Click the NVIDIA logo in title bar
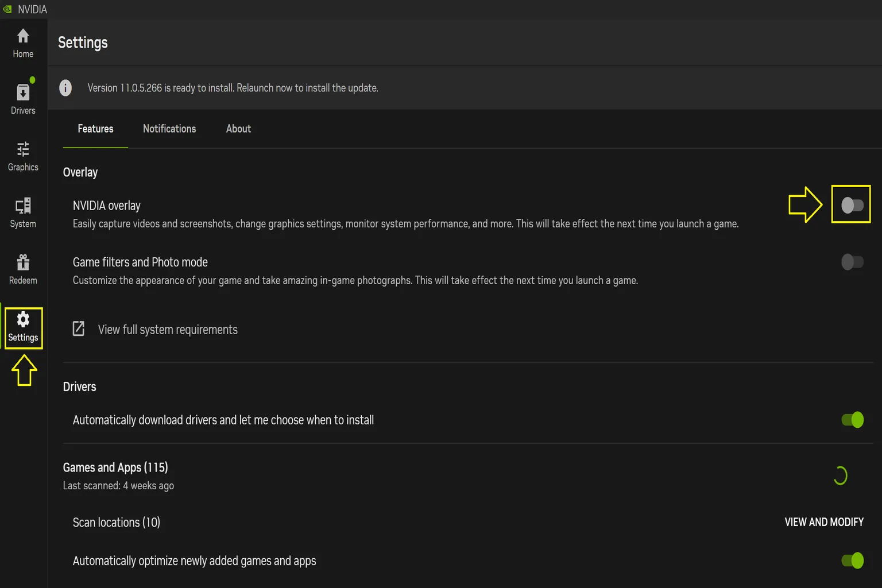 click(7, 9)
